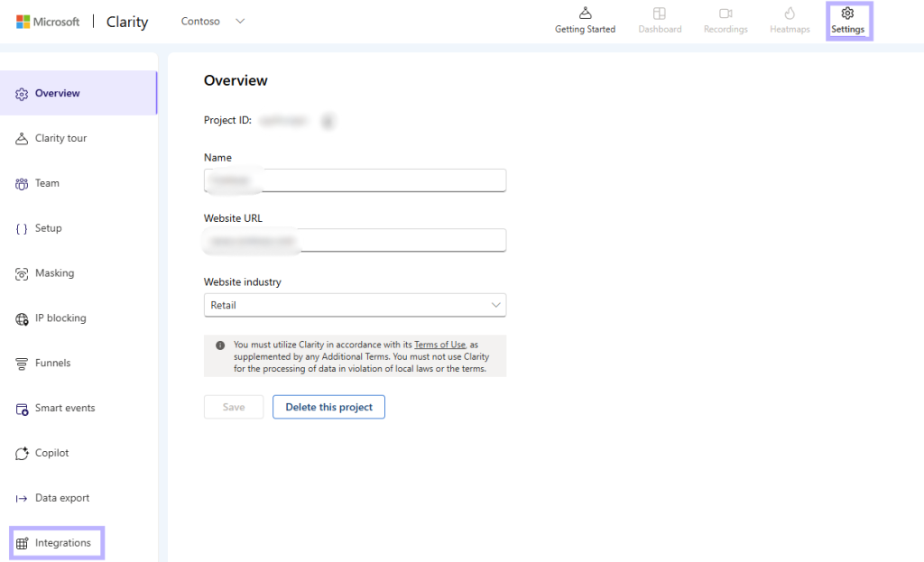Click the Team people icon
924x562 pixels.
tap(22, 184)
